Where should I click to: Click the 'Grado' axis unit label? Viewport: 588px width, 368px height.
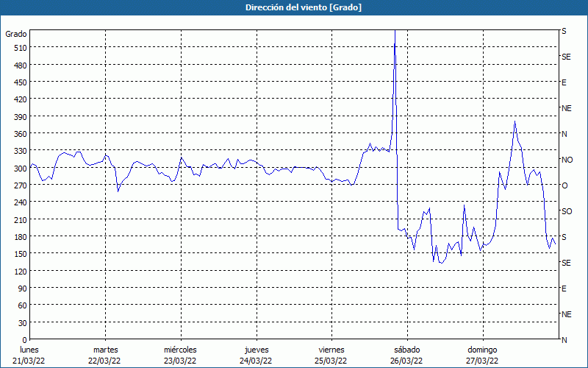[x=16, y=34]
